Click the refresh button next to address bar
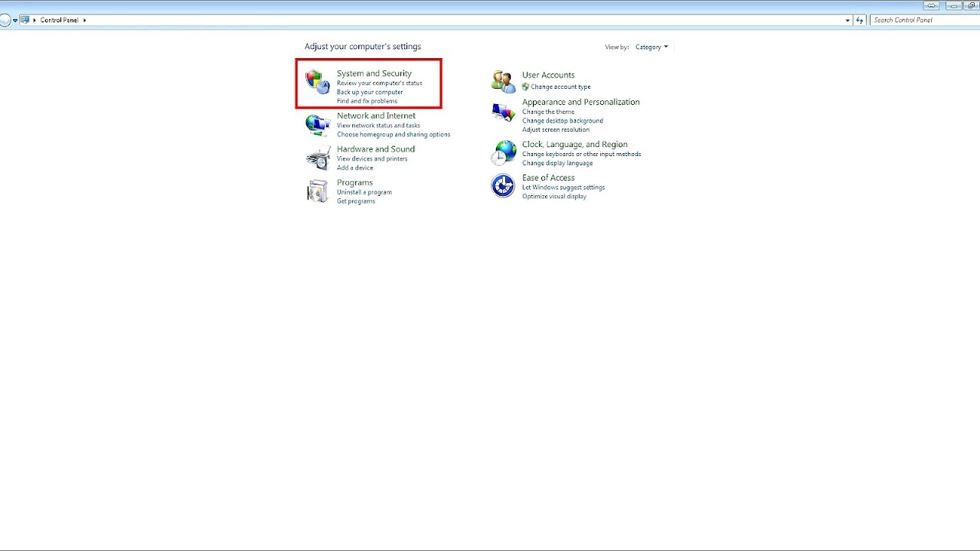Viewport: 980px width, 551px height. click(x=860, y=20)
